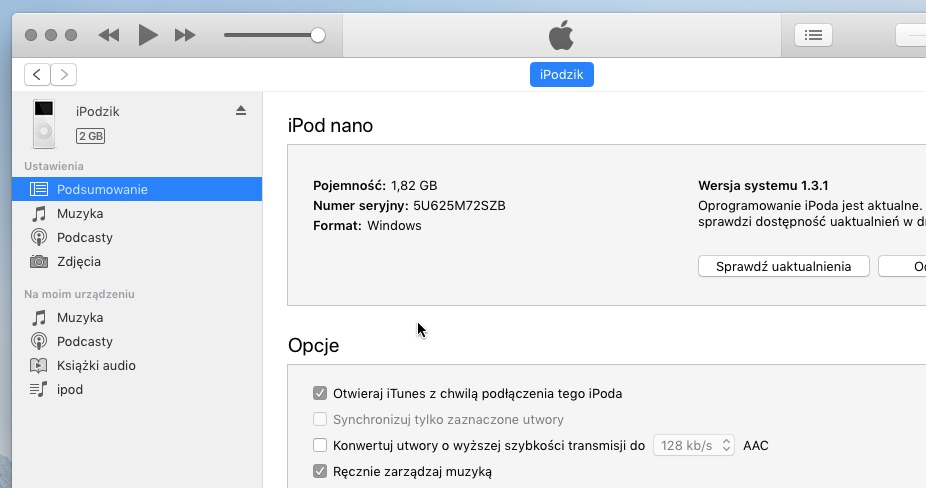Image resolution: width=926 pixels, height=488 pixels.
Task: Open the 128 kb/s bitrate dropdown
Action: 694,445
